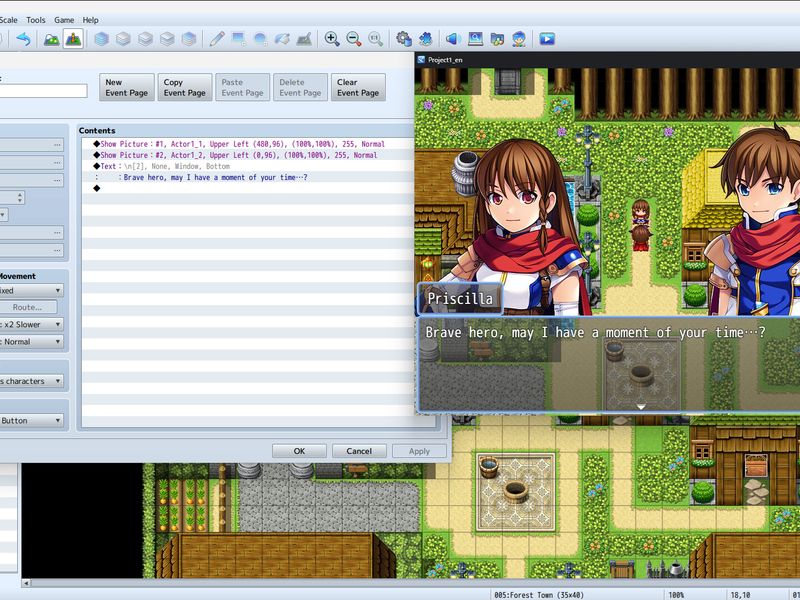Image resolution: width=800 pixels, height=600 pixels.
Task: Click the Playtest play icon
Action: [x=547, y=39]
